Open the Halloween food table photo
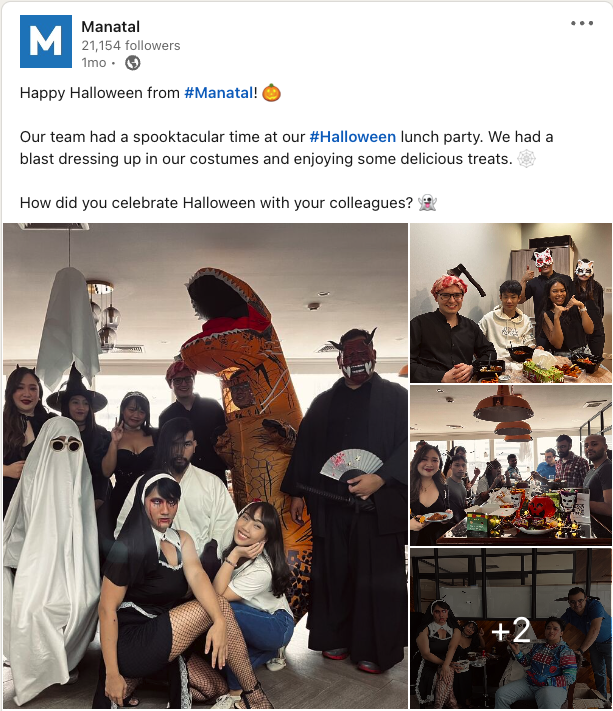 click(x=511, y=465)
